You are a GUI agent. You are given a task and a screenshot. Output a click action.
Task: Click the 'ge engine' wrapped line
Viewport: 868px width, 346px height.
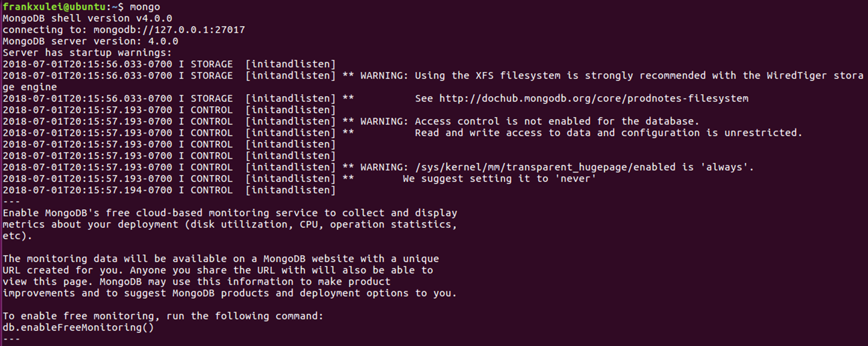(30, 87)
